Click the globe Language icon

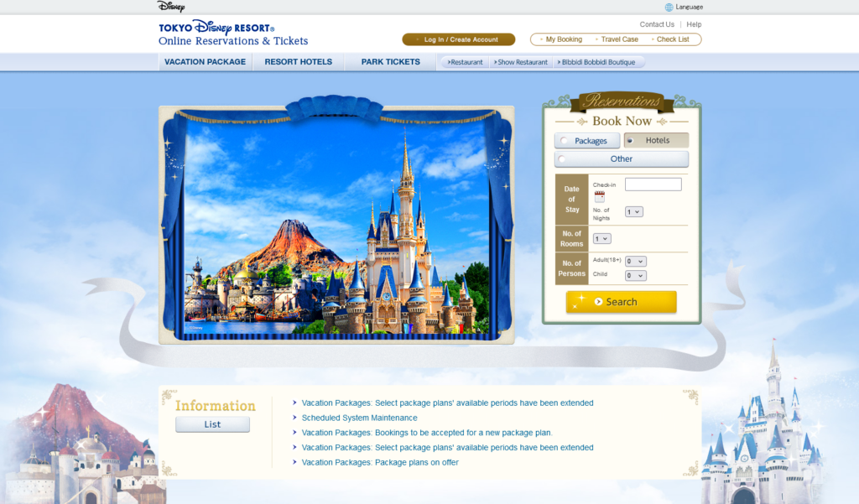pyautogui.click(x=669, y=7)
